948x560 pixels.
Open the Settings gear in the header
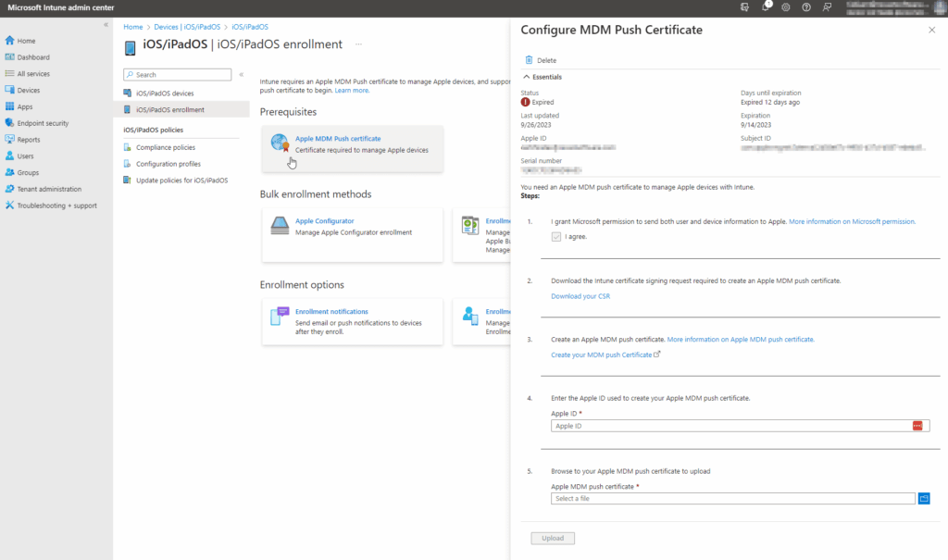pos(786,6)
